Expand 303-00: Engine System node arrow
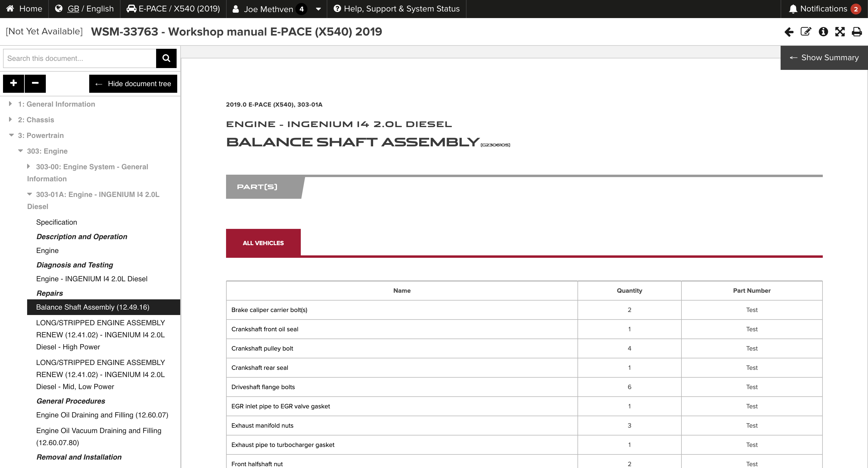This screenshot has width=868, height=468. 28,166
